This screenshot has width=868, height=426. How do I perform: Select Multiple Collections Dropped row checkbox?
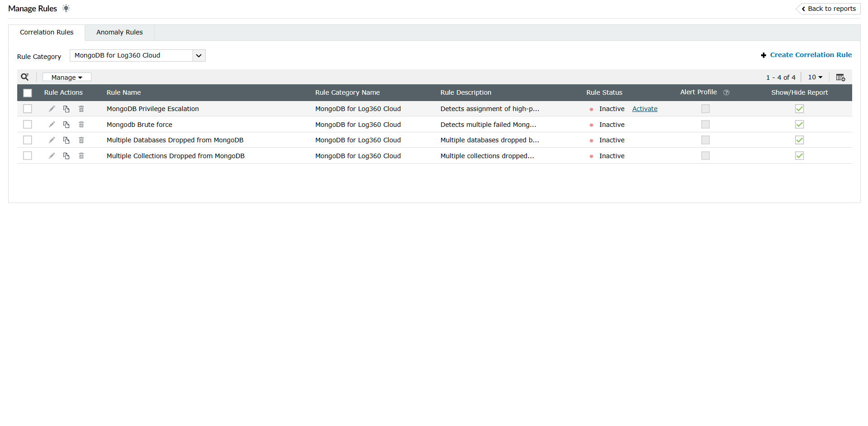tap(28, 155)
